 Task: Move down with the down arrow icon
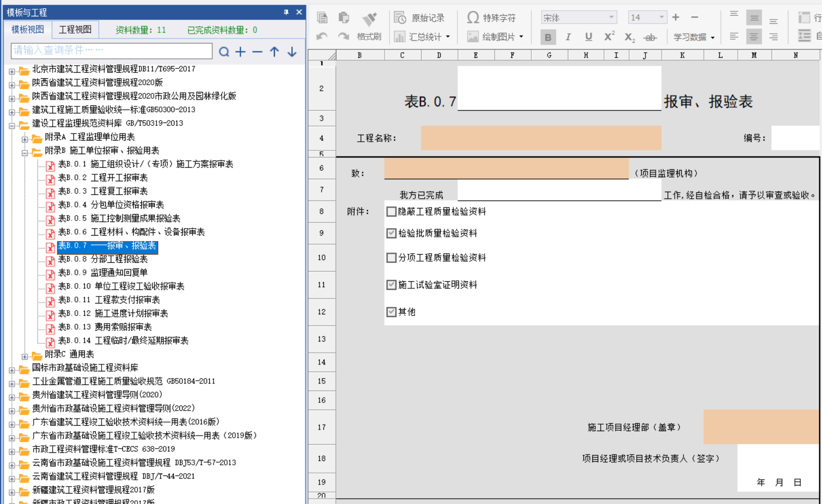(x=292, y=52)
